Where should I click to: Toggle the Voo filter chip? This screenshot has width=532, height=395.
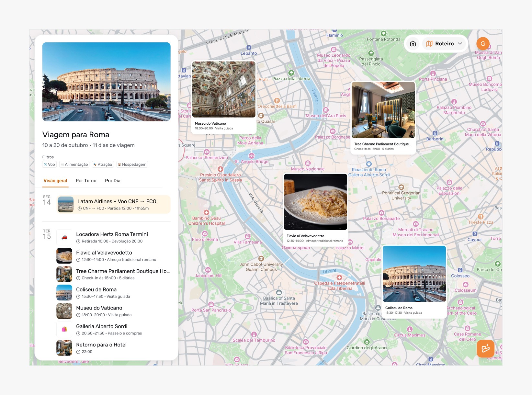[x=50, y=164]
